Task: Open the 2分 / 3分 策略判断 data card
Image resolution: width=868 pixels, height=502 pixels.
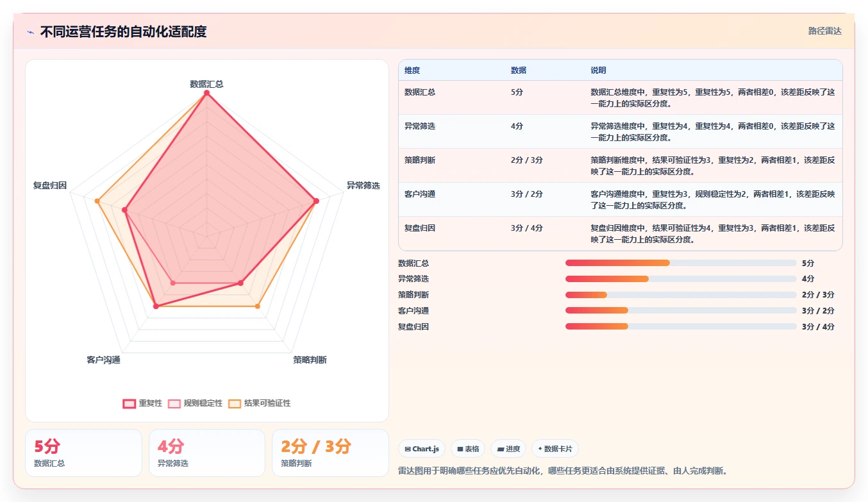Action: (x=330, y=453)
